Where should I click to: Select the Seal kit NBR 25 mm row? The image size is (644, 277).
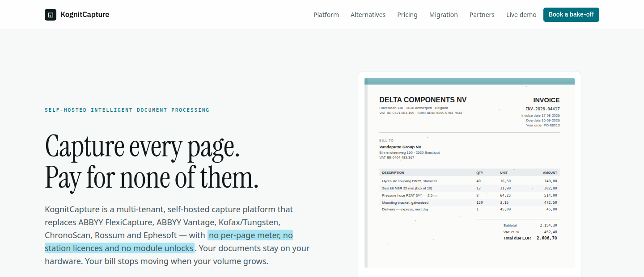tap(470, 188)
